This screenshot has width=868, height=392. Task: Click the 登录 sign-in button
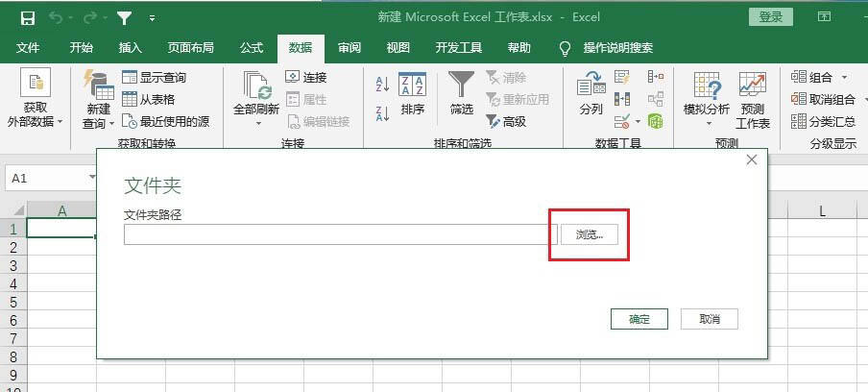(x=771, y=17)
